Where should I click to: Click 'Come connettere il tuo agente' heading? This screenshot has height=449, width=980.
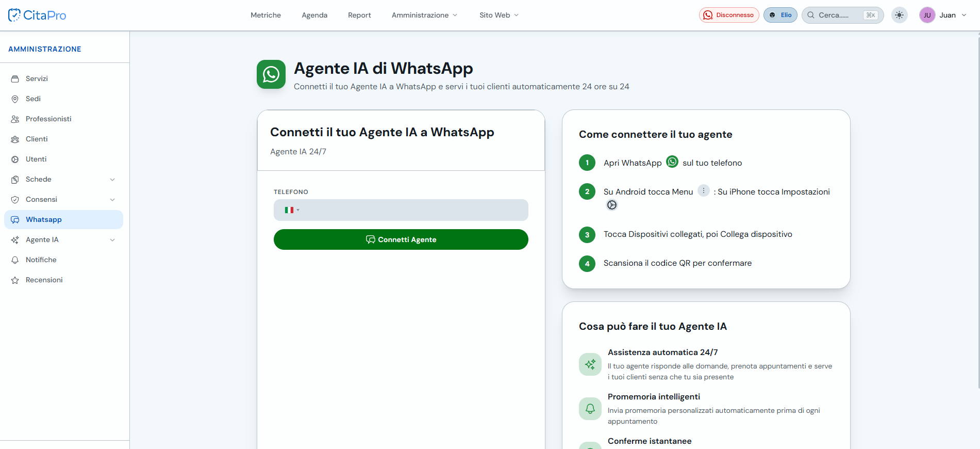pyautogui.click(x=656, y=134)
